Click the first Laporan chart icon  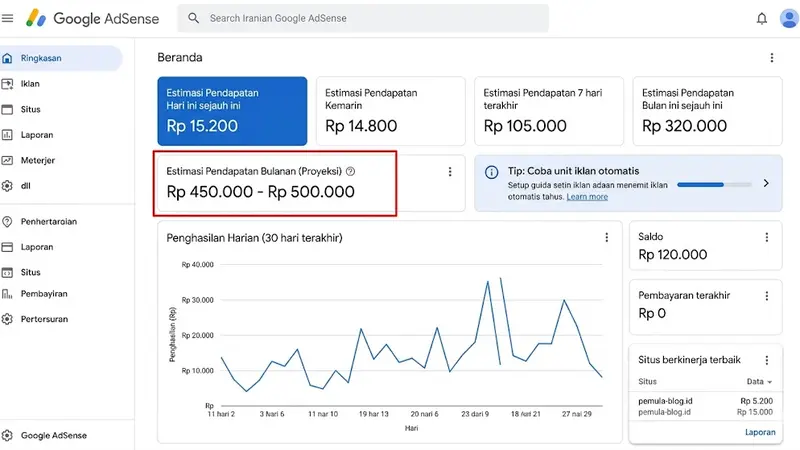7,135
